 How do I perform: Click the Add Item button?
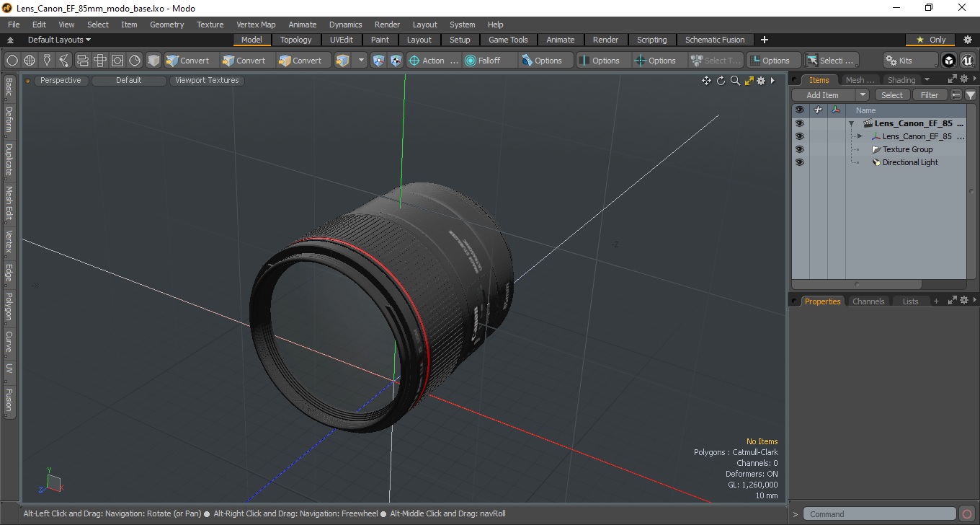click(822, 95)
